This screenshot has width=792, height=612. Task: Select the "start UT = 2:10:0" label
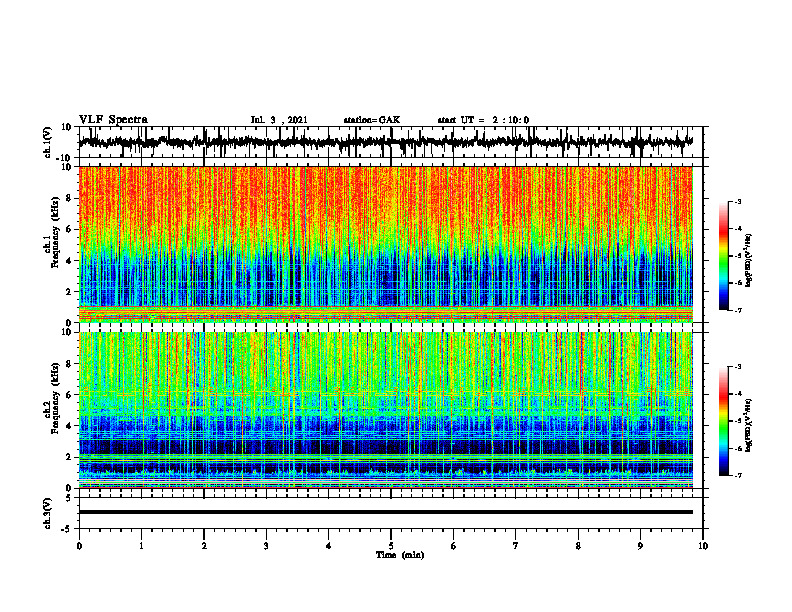coord(483,120)
